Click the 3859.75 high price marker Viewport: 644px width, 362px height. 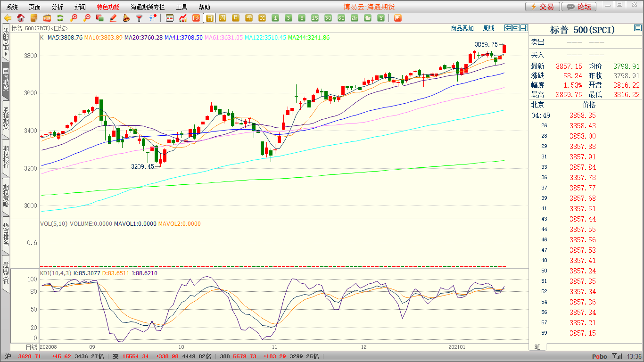click(x=486, y=44)
